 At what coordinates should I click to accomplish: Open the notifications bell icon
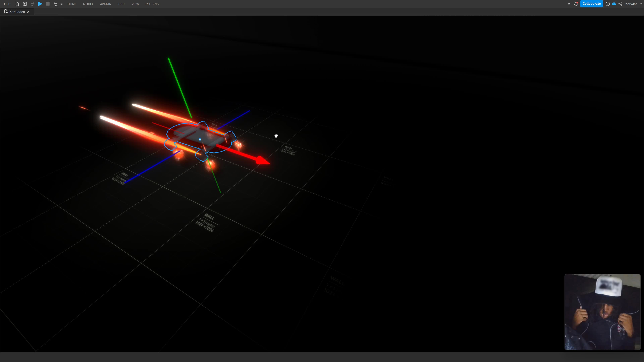[x=576, y=4]
